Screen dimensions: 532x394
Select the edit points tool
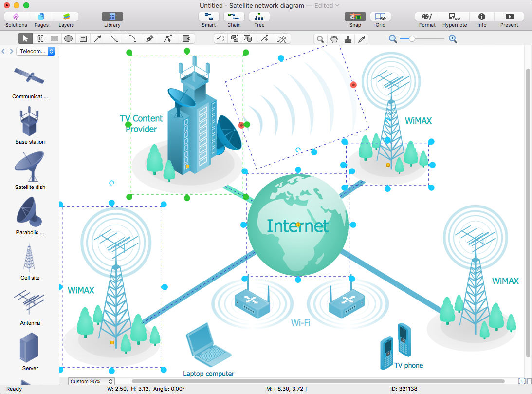coord(167,38)
